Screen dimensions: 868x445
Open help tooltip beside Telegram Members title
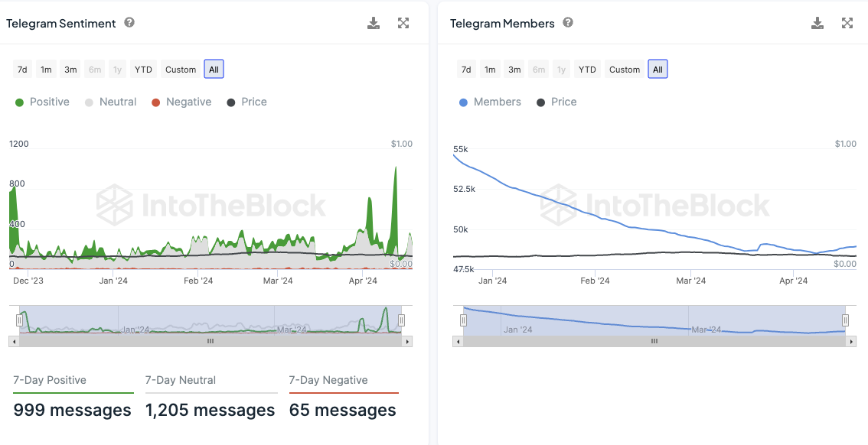pyautogui.click(x=568, y=23)
